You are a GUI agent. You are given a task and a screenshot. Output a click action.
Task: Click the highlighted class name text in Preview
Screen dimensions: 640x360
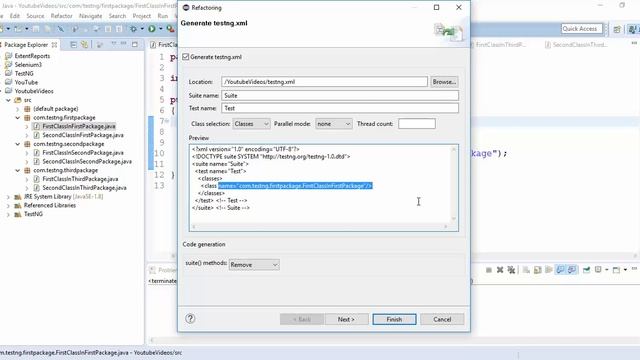pos(295,186)
